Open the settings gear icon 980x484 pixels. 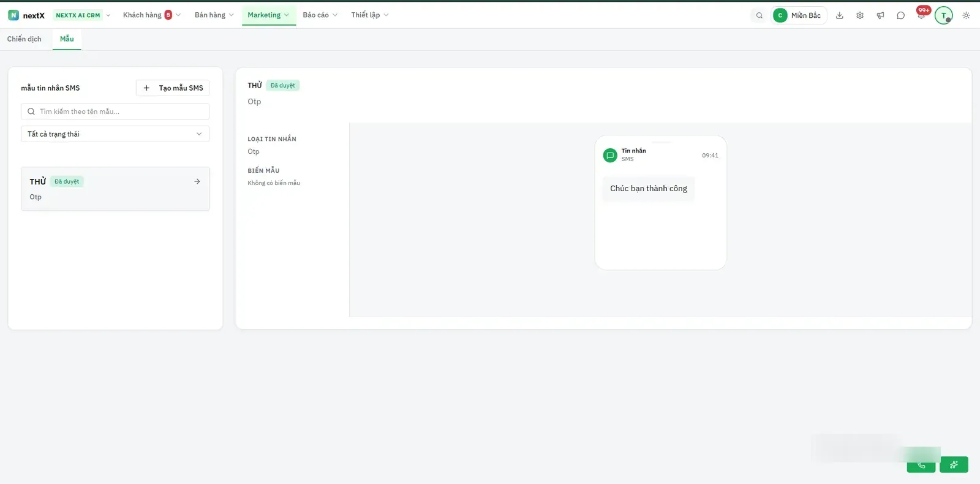860,15
